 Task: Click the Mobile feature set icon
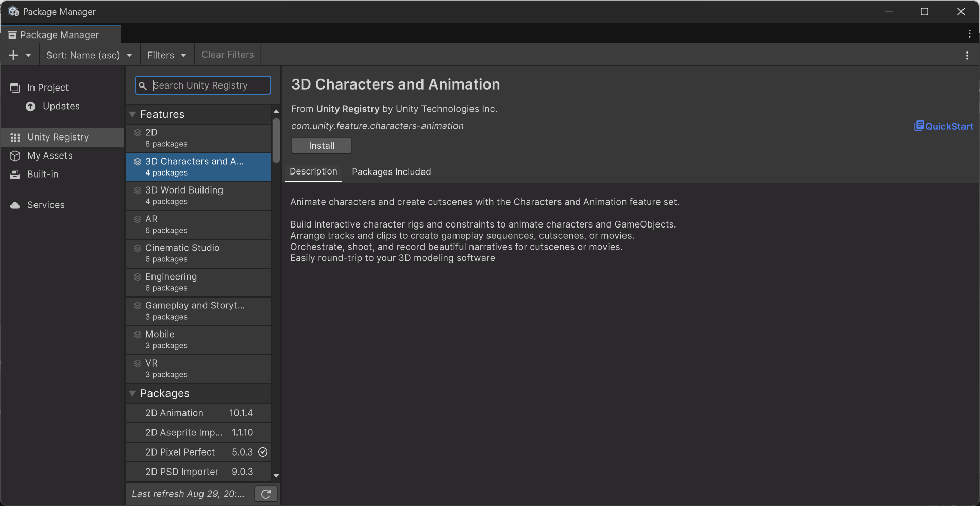[138, 335]
